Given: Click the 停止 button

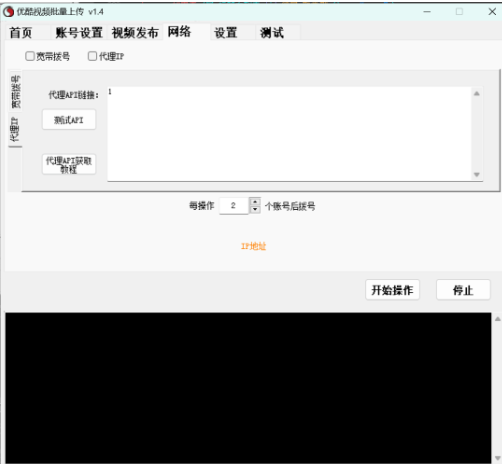Looking at the screenshot, I should pyautogui.click(x=463, y=290).
